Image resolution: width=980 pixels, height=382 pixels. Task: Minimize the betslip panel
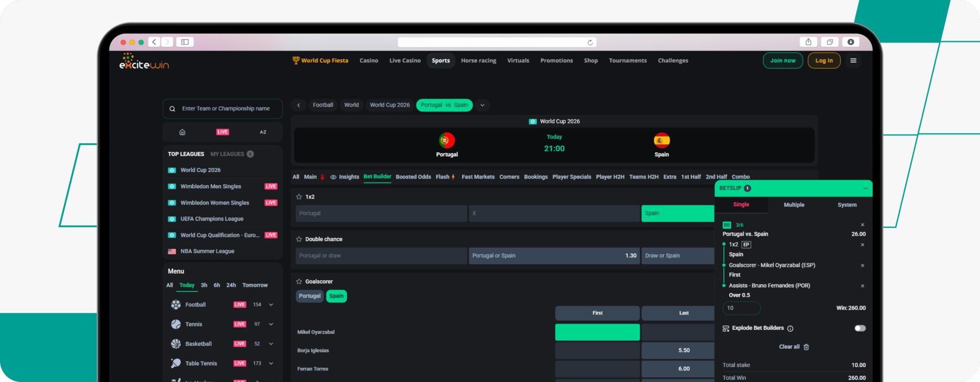click(866, 188)
